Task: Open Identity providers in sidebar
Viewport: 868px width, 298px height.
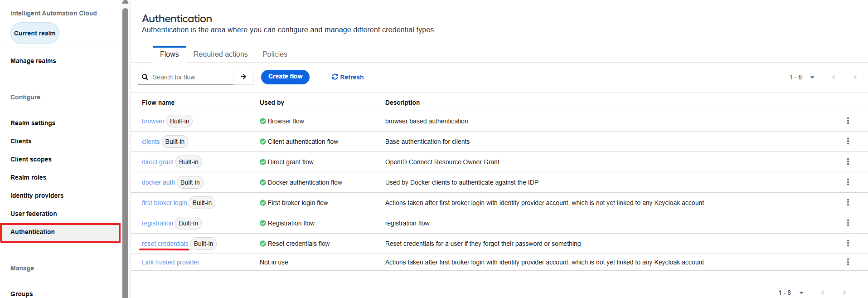Action: 37,195
